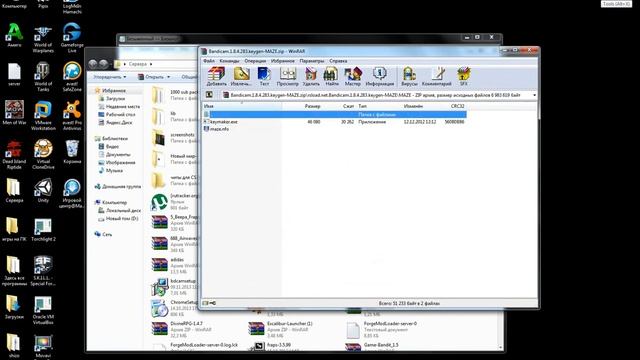Viewport: 640px width, 360px height.
Task: Open the World of Tanks desktop shortcut
Action: (x=43, y=76)
